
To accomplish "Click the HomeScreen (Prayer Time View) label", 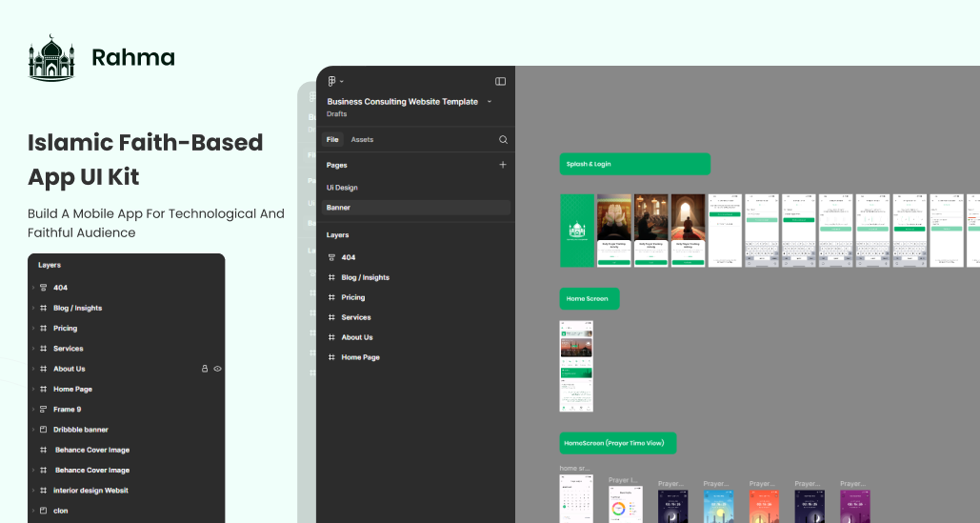I will pos(617,443).
